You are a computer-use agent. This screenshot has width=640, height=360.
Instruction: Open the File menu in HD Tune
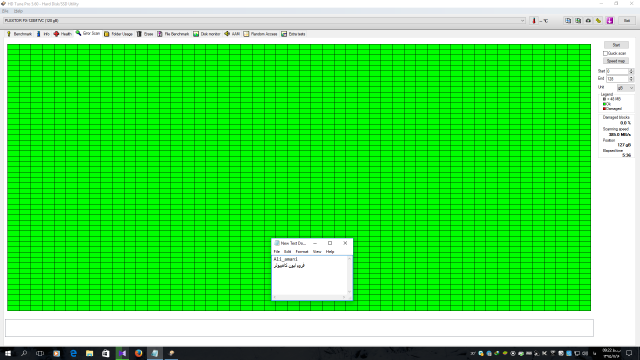pyautogui.click(x=5, y=11)
